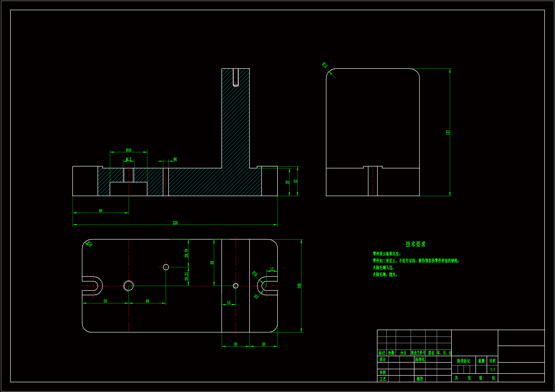Image resolution: width=555 pixels, height=392 pixels.
Task: Select the M12 thread dimension label
Action: pyautogui.click(x=129, y=159)
